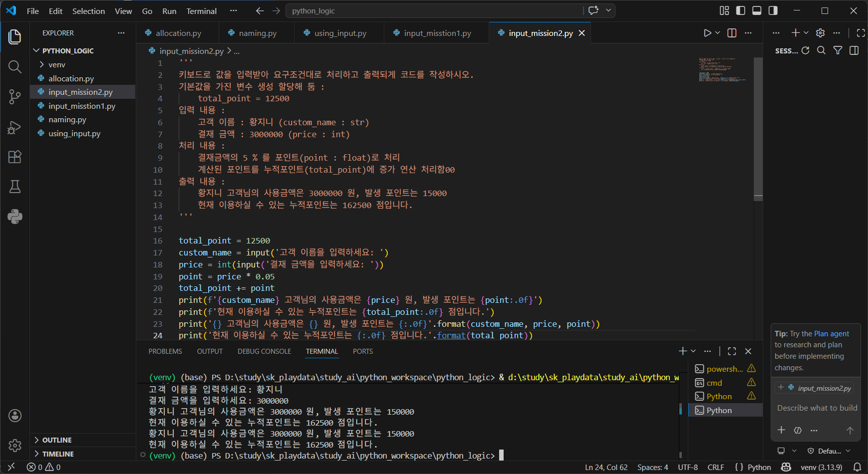
Task: Open Run and Debug view
Action: [15, 127]
